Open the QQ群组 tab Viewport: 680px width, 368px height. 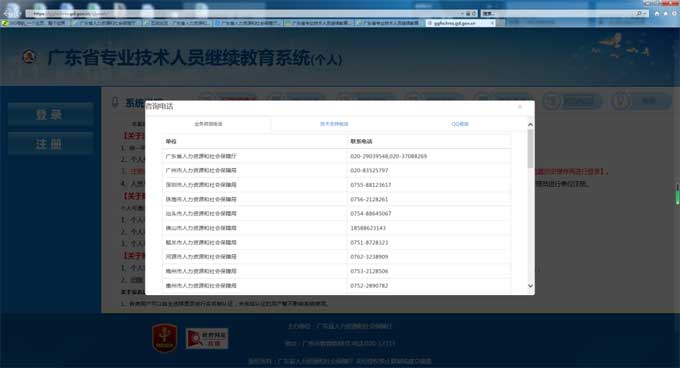pos(460,124)
